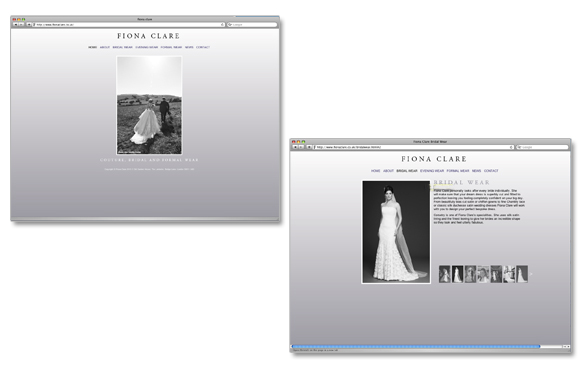Minimize the Bridal Wear browser window

pos(299,142)
